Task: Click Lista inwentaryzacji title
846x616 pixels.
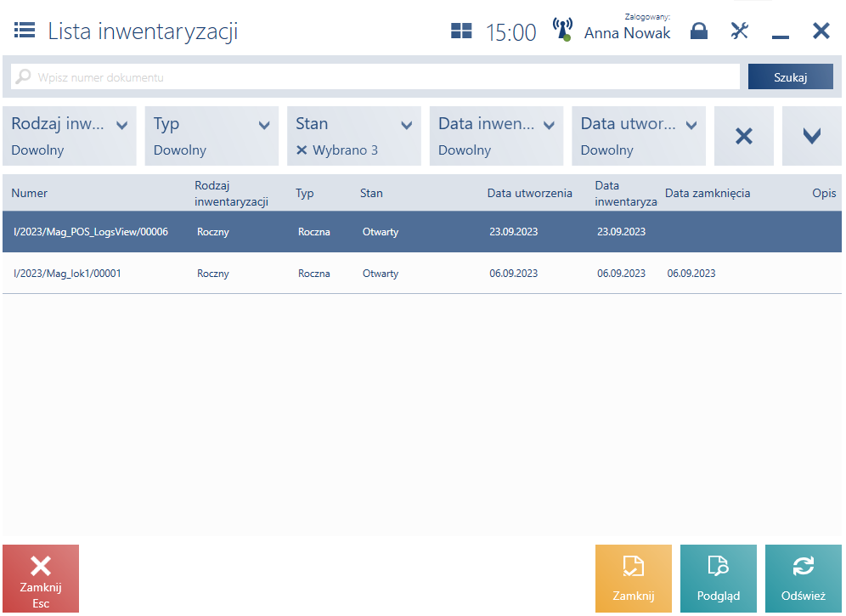Action: coord(143,31)
